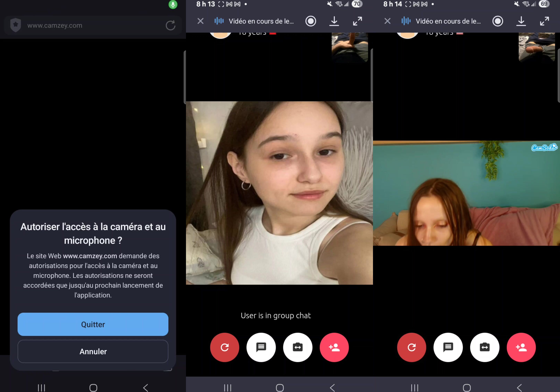The image size is (560, 392).
Task: Dismiss the video bar with X on the 8 h 13 screen
Action: pyautogui.click(x=200, y=21)
